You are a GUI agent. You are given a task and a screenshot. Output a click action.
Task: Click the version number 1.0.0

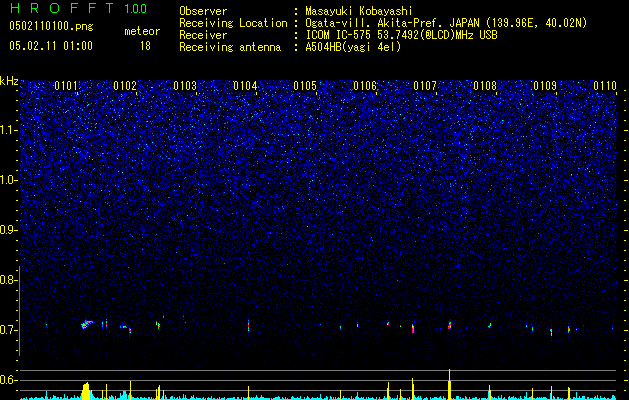tap(136, 9)
